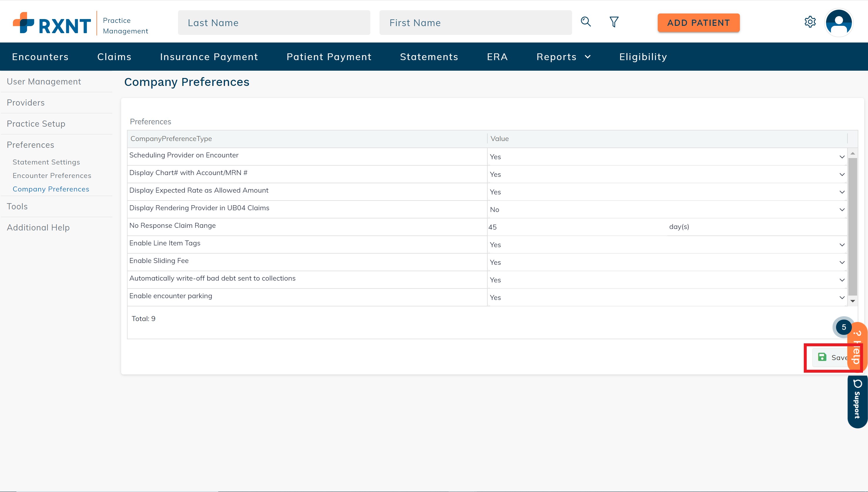Viewport: 868px width, 492px height.
Task: Open the Statements menu
Action: point(429,57)
